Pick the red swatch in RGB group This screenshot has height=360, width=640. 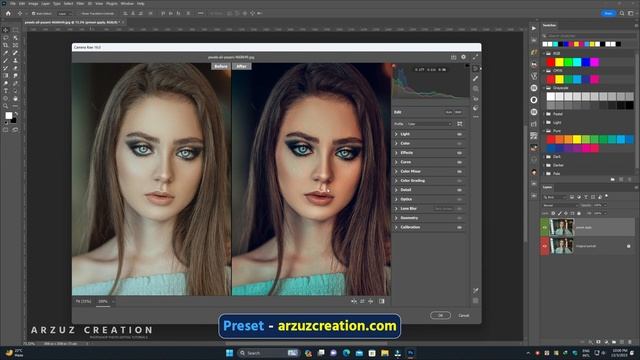click(550, 62)
